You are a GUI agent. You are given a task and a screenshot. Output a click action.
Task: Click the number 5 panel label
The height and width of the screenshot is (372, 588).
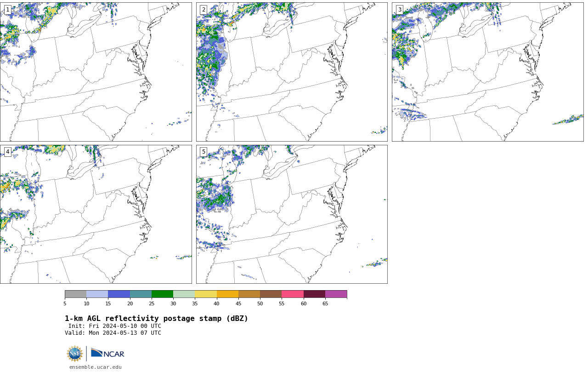pos(204,152)
